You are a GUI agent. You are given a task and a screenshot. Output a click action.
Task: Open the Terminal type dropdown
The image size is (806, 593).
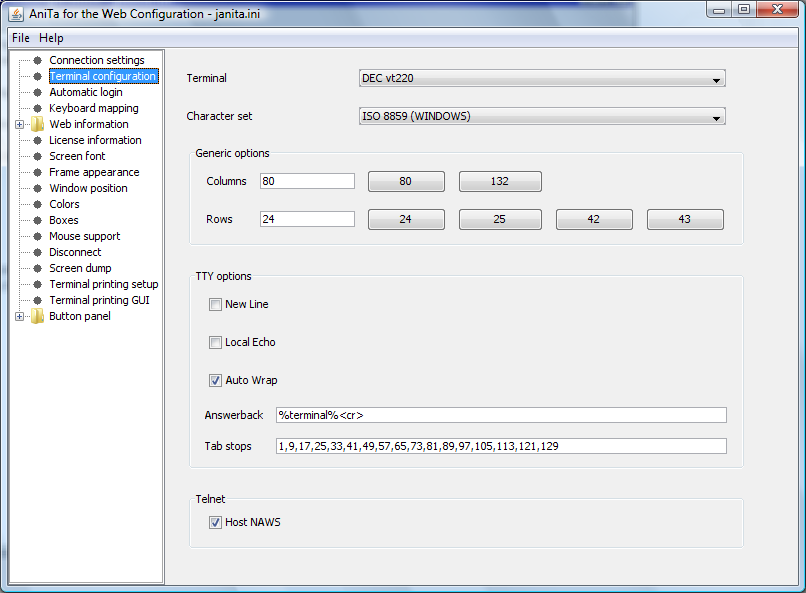(542, 79)
